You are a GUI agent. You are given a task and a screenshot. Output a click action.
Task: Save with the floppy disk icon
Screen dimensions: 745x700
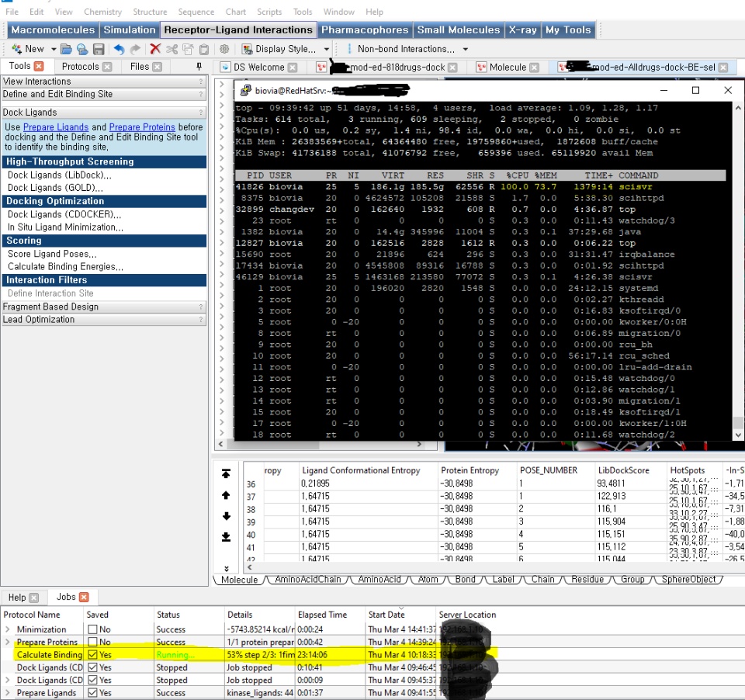99,48
